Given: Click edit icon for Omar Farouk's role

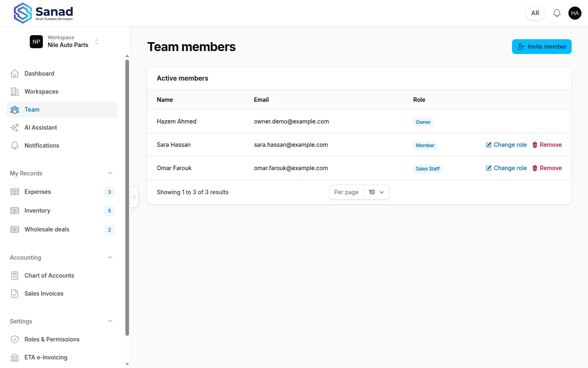Looking at the screenshot, I should click(488, 168).
